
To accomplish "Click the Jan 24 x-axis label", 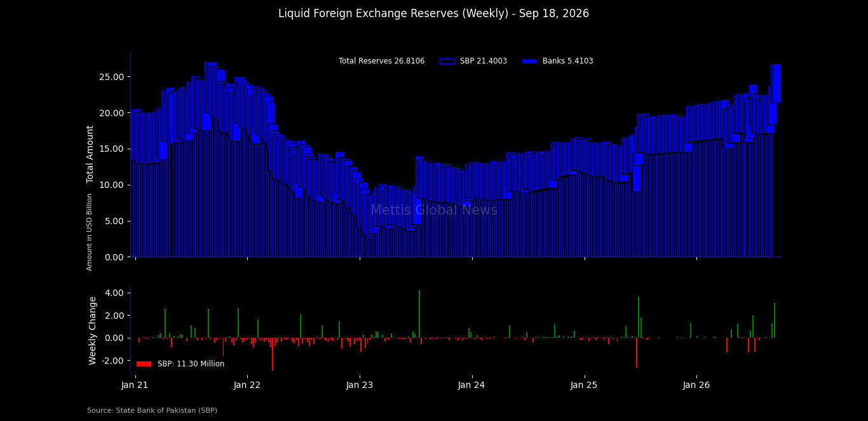I will click(x=471, y=385).
